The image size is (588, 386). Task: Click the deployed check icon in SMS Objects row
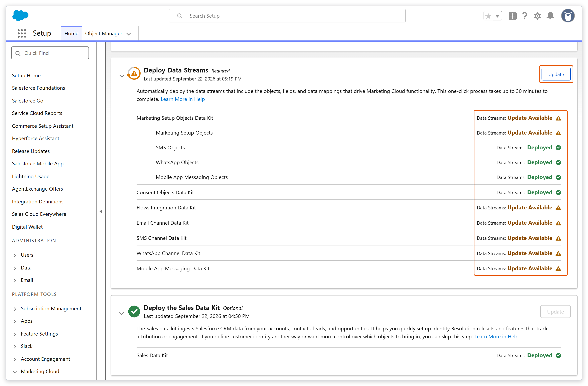558,148
